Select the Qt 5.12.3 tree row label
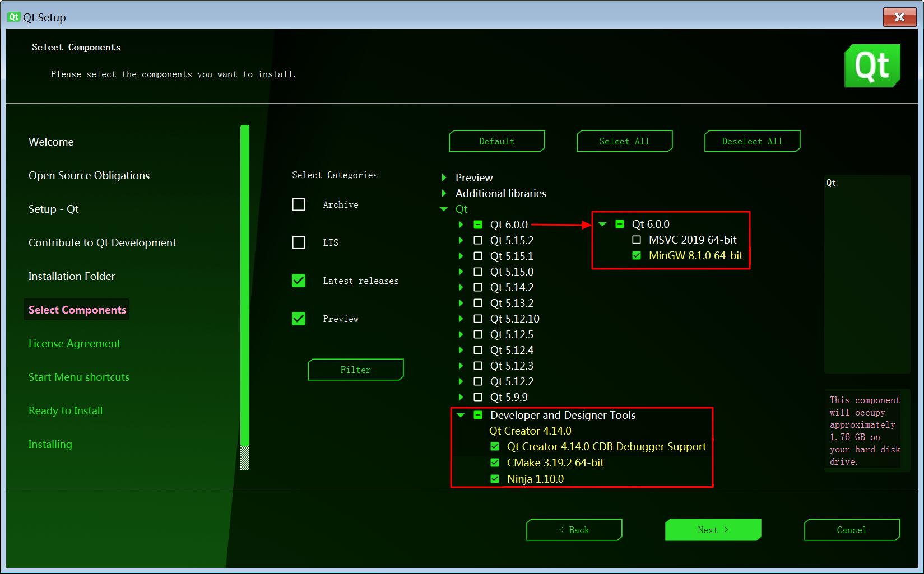Image resolution: width=924 pixels, height=574 pixels. (512, 366)
